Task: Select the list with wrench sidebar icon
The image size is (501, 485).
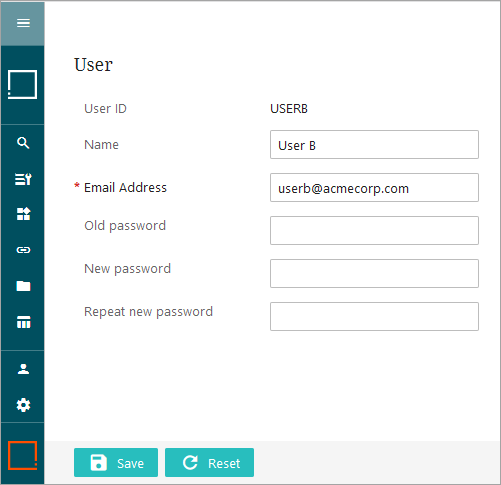Action: click(x=23, y=179)
